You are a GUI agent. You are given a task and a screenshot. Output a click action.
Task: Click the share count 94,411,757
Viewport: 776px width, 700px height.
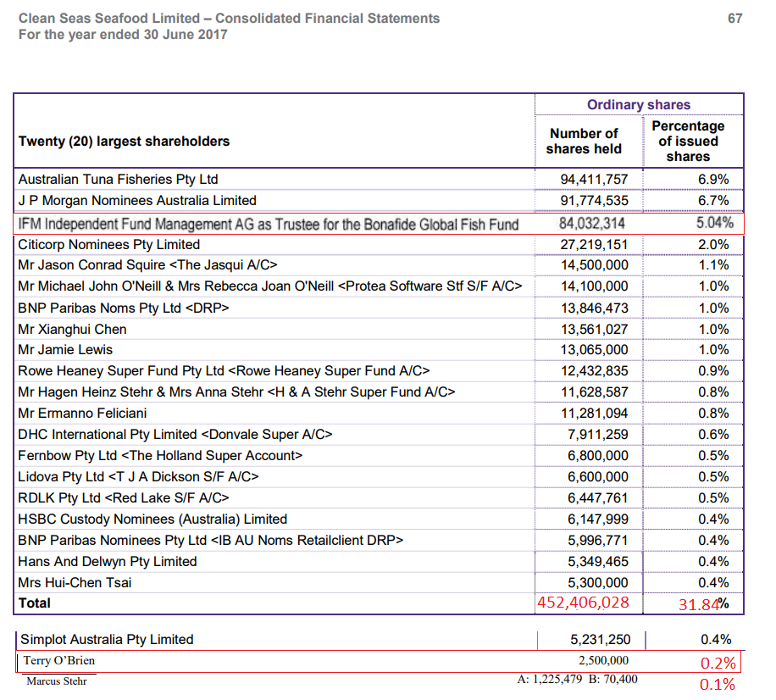pyautogui.click(x=594, y=179)
